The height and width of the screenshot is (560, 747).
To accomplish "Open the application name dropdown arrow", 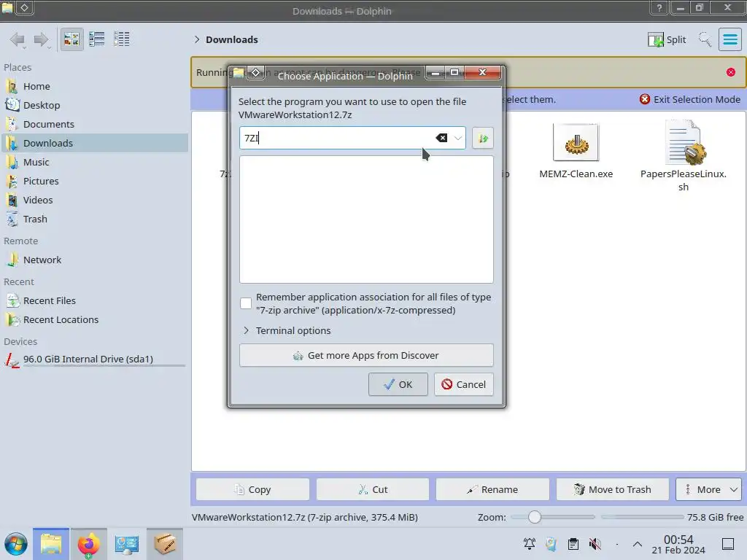I will coord(458,138).
